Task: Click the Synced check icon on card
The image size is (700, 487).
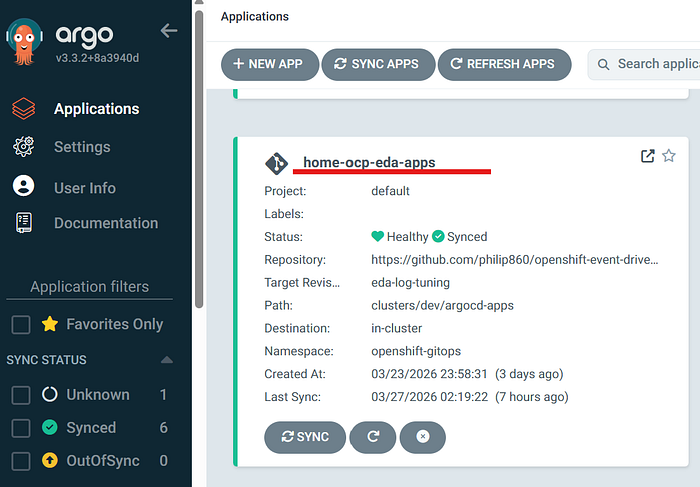Action: 438,236
